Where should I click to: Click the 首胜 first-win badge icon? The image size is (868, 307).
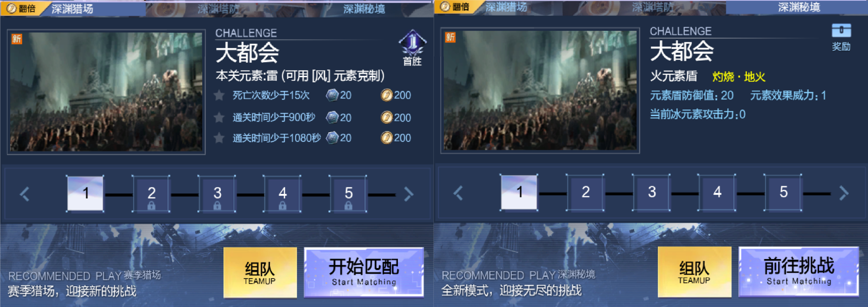[413, 43]
